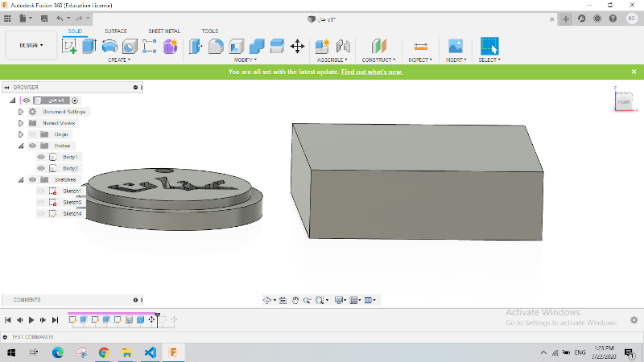Select the Offset Face tool
Screen dimensions: 644x362
(x=277, y=46)
